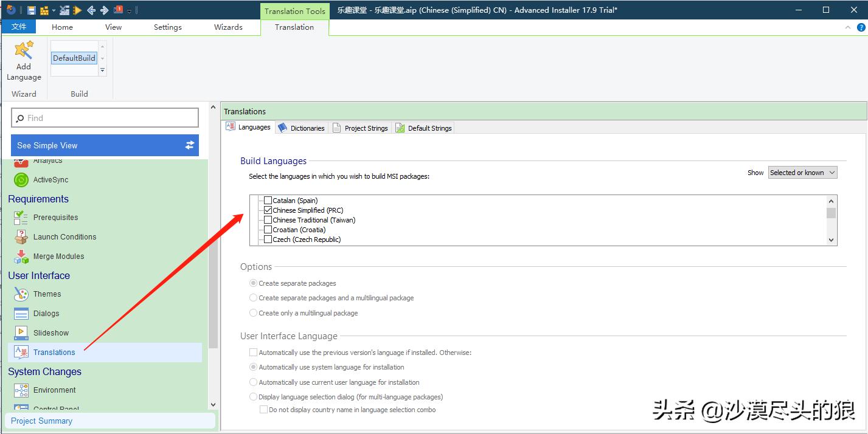The height and width of the screenshot is (434, 868).
Task: Click the back navigation arrow icon
Action: click(x=91, y=10)
